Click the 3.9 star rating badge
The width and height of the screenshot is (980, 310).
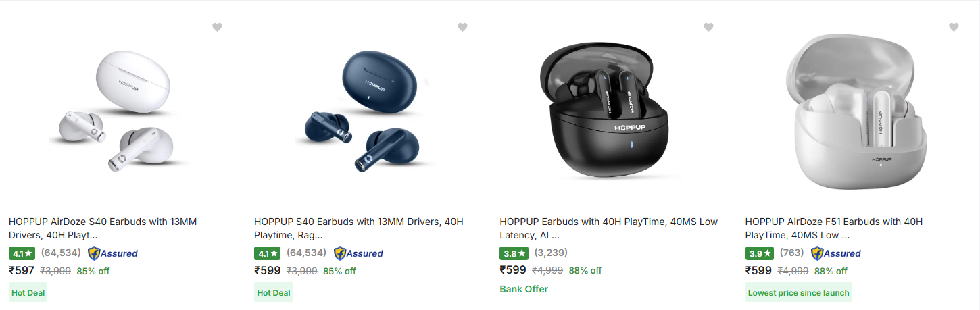point(758,253)
